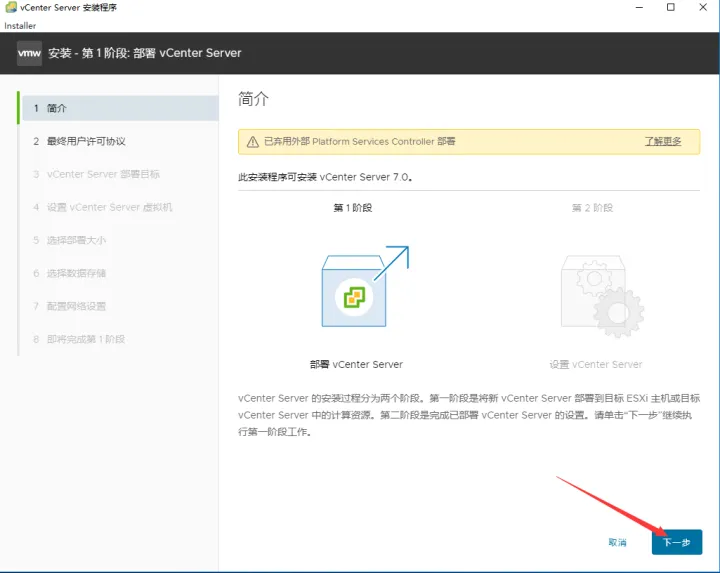
Task: Click the 下一步 (Next) button
Action: [676, 542]
